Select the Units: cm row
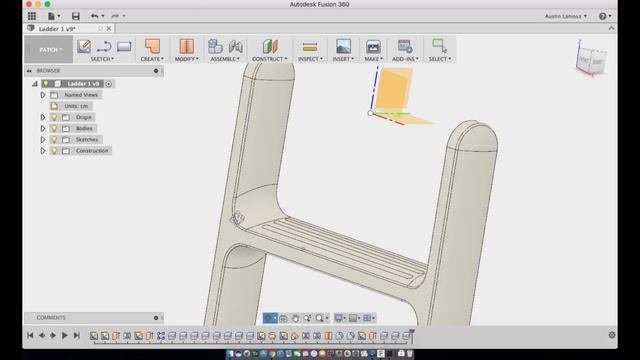This screenshot has width=640, height=360. [71, 106]
